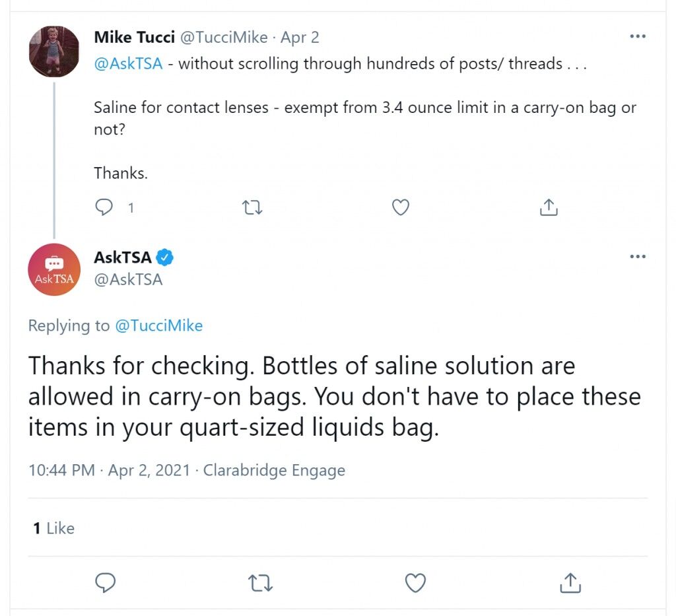
Task: View who liked via 1 Like
Action: [53, 528]
